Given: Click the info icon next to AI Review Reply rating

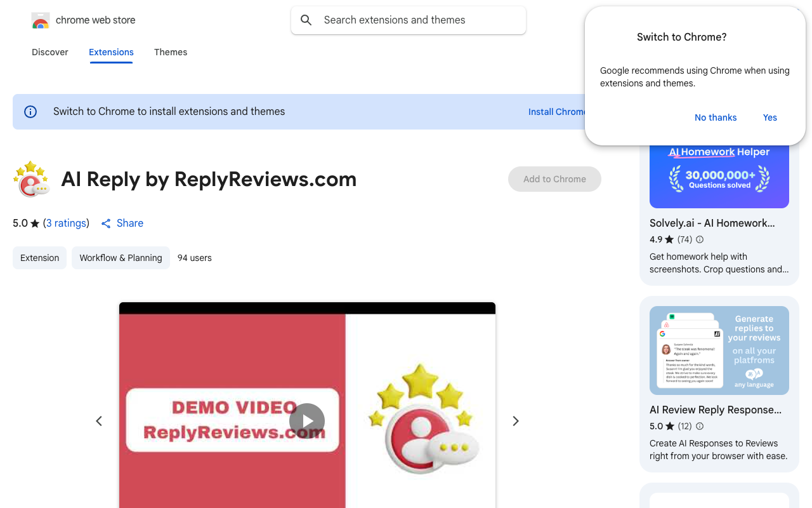Looking at the screenshot, I should 700,426.
